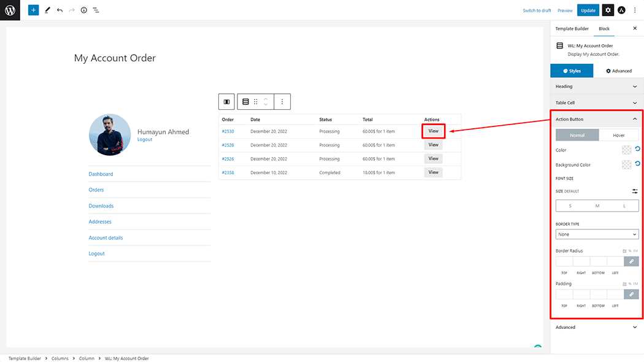This screenshot has width=644, height=362.
Task: Toggle the Border Radius link sides button
Action: click(x=631, y=261)
